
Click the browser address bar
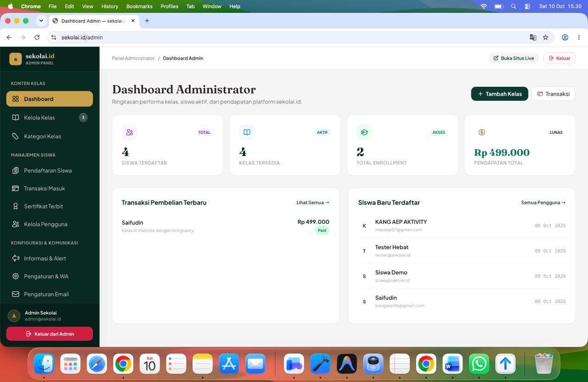(x=294, y=37)
